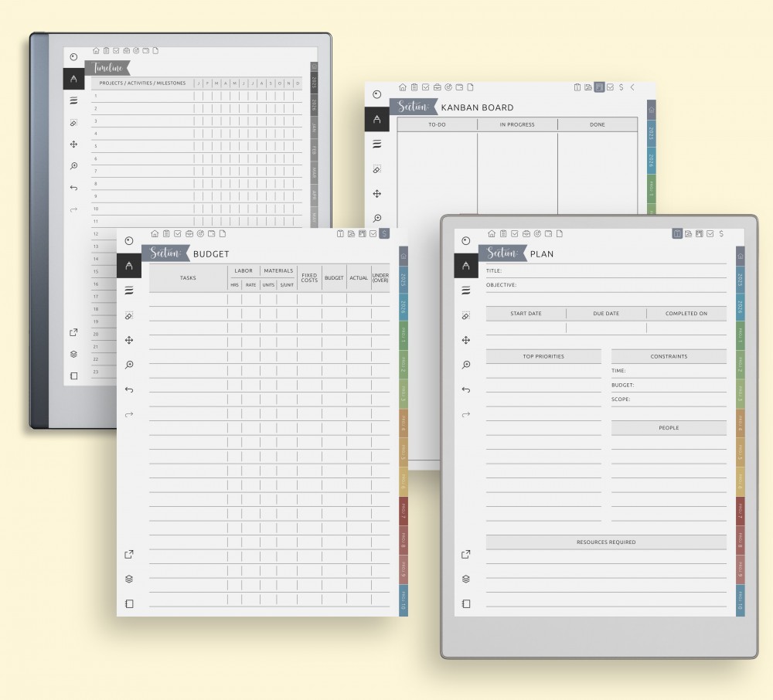The image size is (773, 700).
Task: Select the pen tool on the Plan page
Action: (465, 265)
